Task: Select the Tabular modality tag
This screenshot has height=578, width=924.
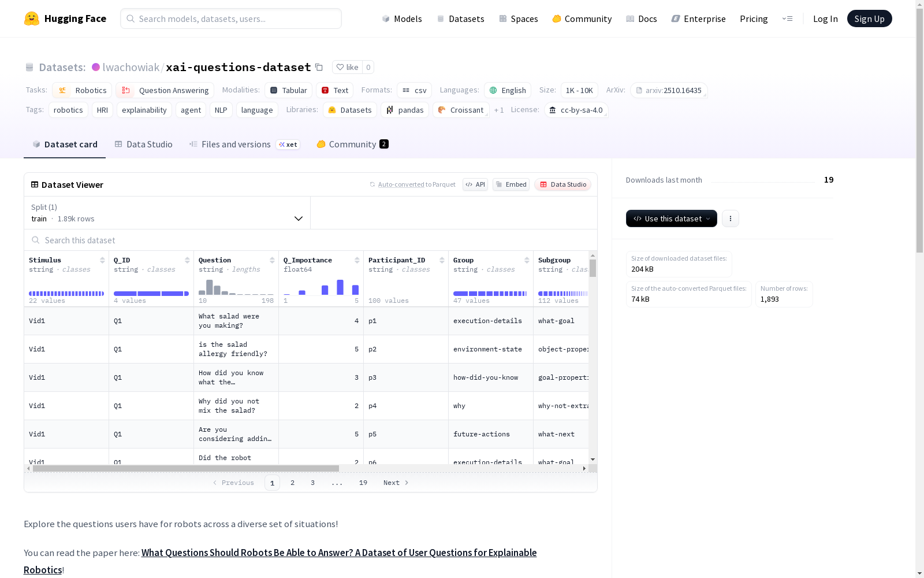Action: pos(288,90)
